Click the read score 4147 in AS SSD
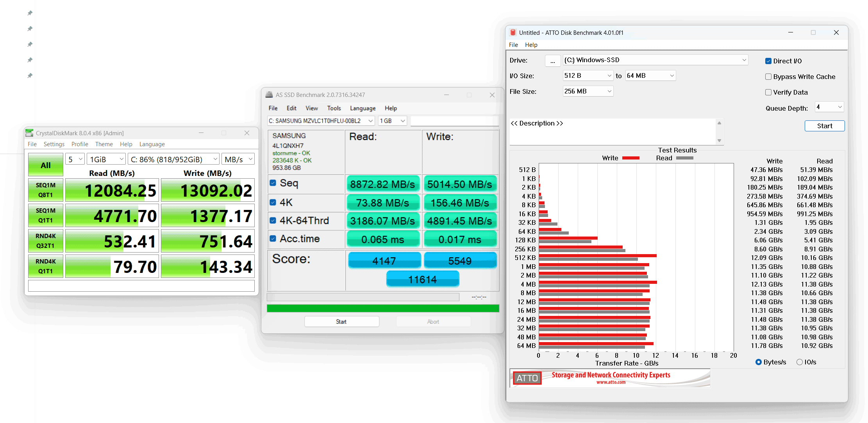This screenshot has height=423, width=868. 384,260
